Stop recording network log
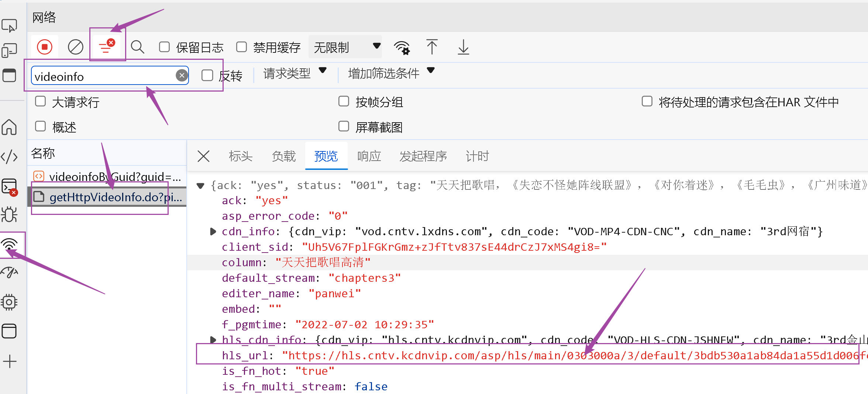Viewport: 868px width, 394px height. (x=45, y=47)
